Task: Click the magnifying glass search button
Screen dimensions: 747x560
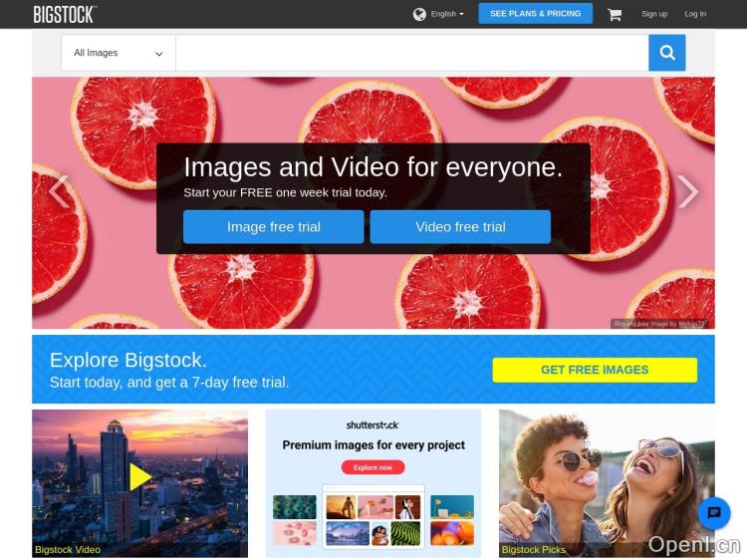Action: pos(666,53)
